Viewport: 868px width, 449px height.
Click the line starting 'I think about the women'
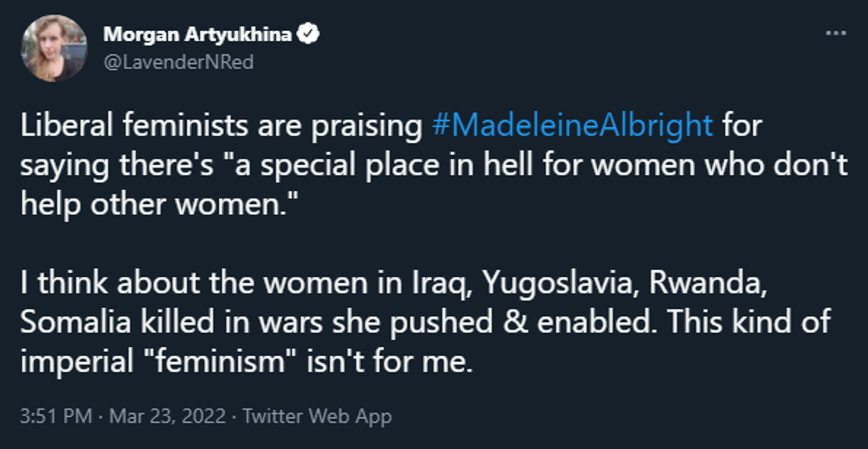394,283
